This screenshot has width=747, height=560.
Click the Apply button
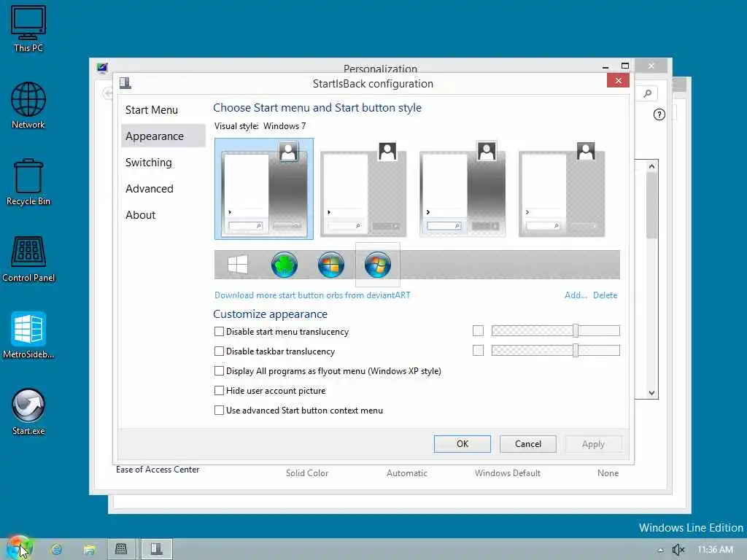click(593, 444)
